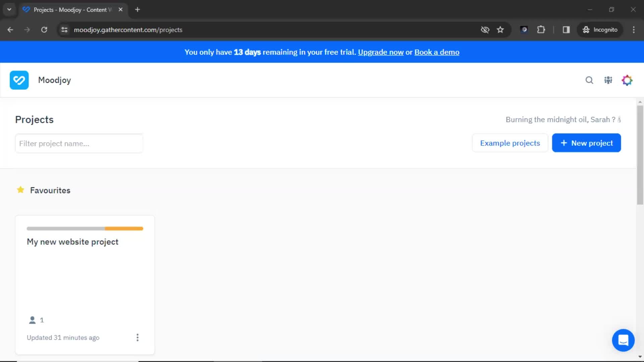
Task: Open the people management icon
Action: click(x=608, y=80)
